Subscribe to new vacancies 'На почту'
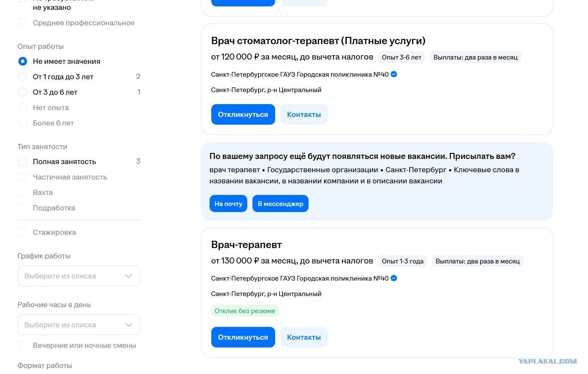This screenshot has height=374, width=588. [x=228, y=203]
